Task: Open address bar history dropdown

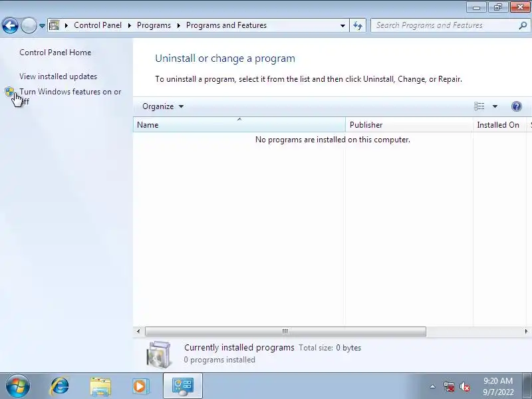Action: point(342,26)
